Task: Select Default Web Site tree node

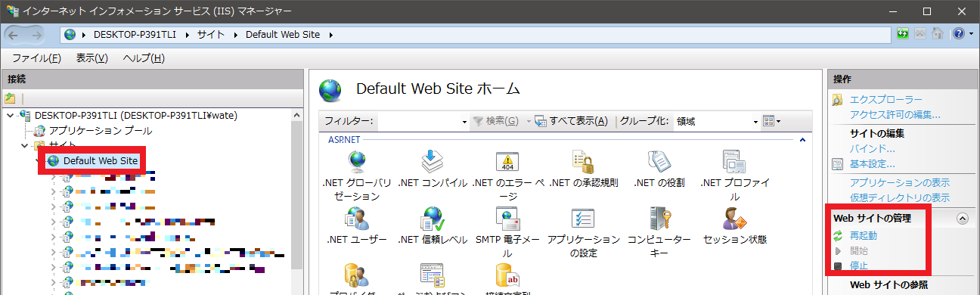Action: point(101,160)
